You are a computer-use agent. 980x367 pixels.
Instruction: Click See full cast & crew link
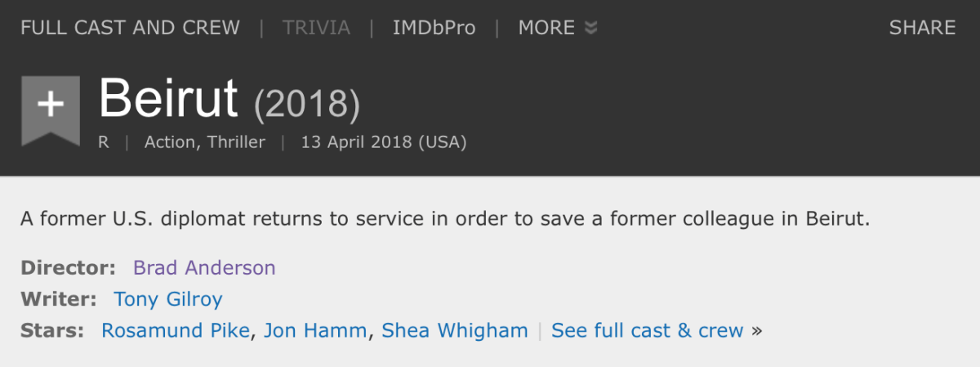pyautogui.click(x=648, y=330)
